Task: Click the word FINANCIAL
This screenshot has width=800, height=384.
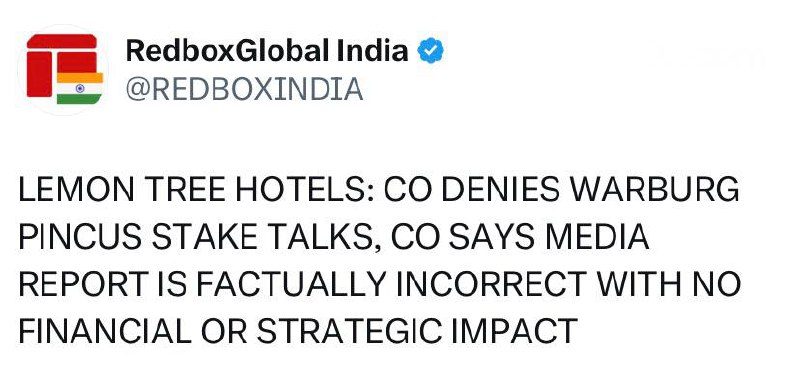Action: [105, 331]
